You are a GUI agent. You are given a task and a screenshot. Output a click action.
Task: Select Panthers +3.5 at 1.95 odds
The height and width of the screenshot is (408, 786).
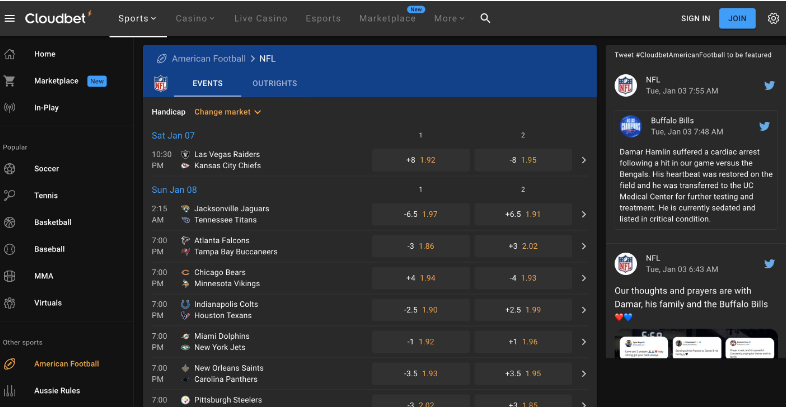(523, 373)
